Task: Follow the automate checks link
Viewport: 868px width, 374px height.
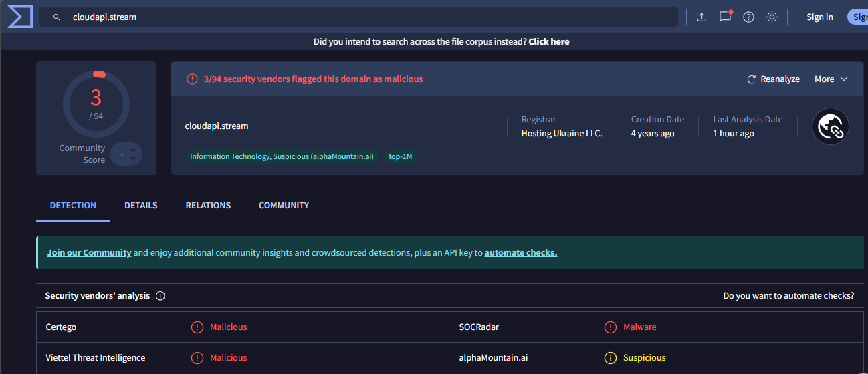Action: [521, 253]
